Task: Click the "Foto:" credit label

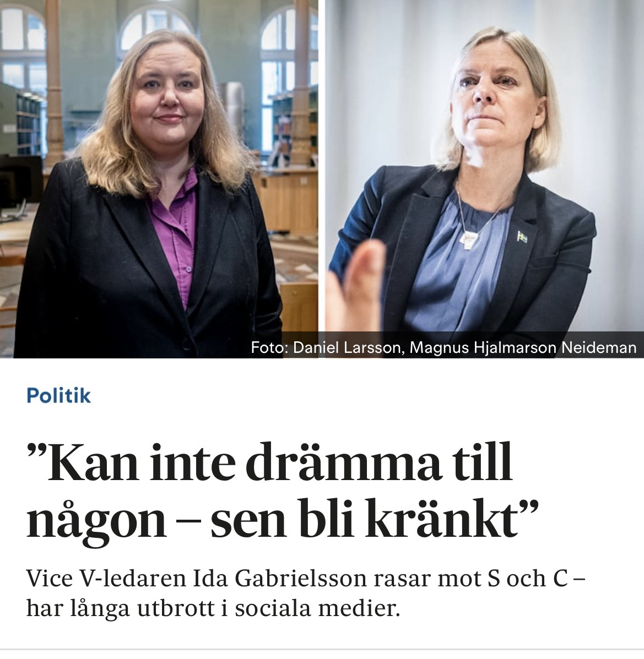Action: coord(269,347)
